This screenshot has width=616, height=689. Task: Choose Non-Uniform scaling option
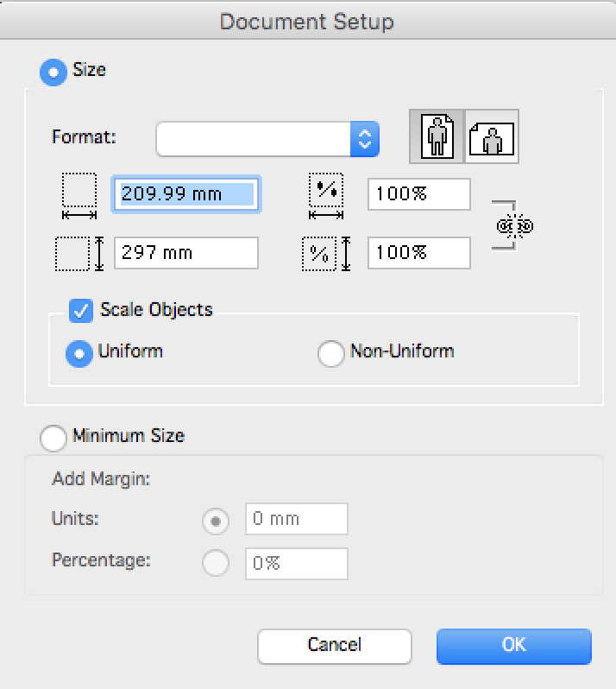click(x=330, y=353)
